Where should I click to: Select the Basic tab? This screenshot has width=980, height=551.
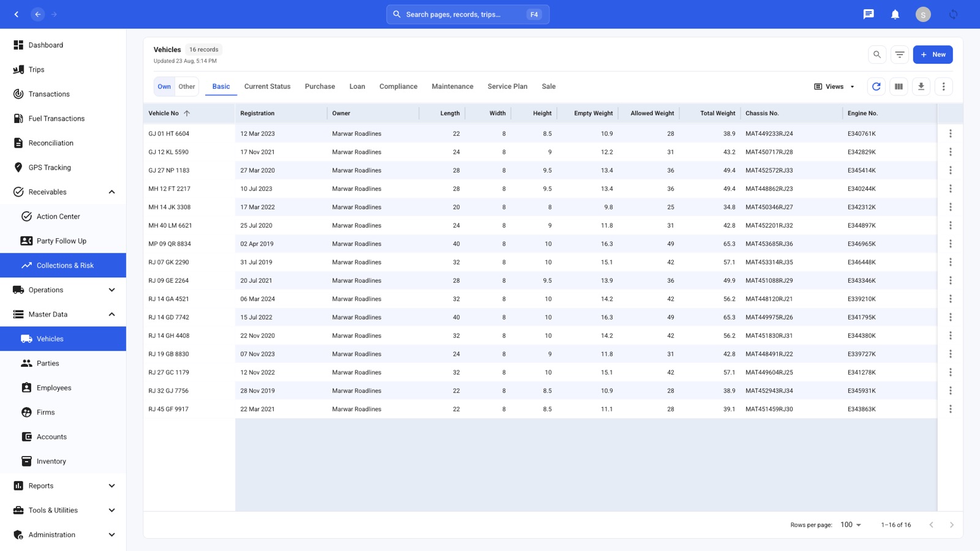click(x=221, y=86)
